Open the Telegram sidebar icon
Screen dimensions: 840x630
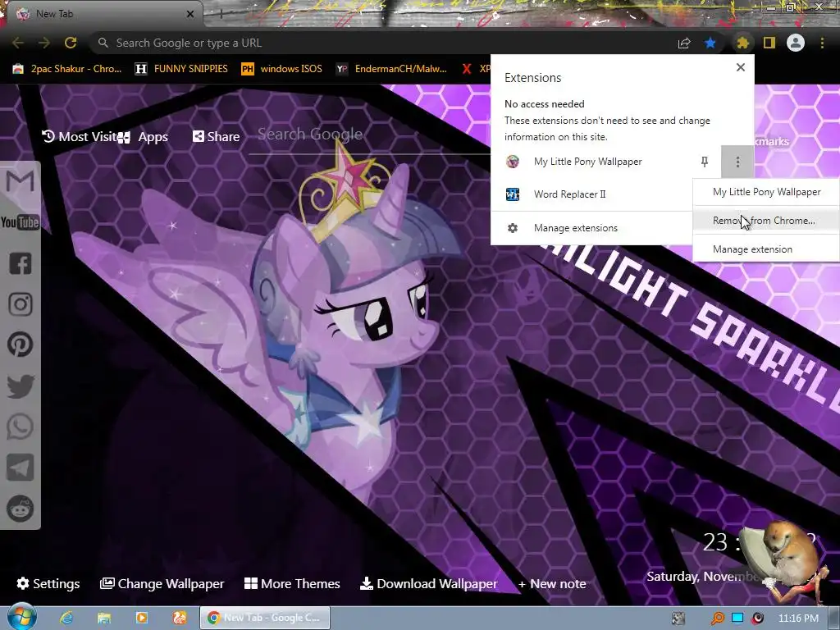[x=20, y=468]
